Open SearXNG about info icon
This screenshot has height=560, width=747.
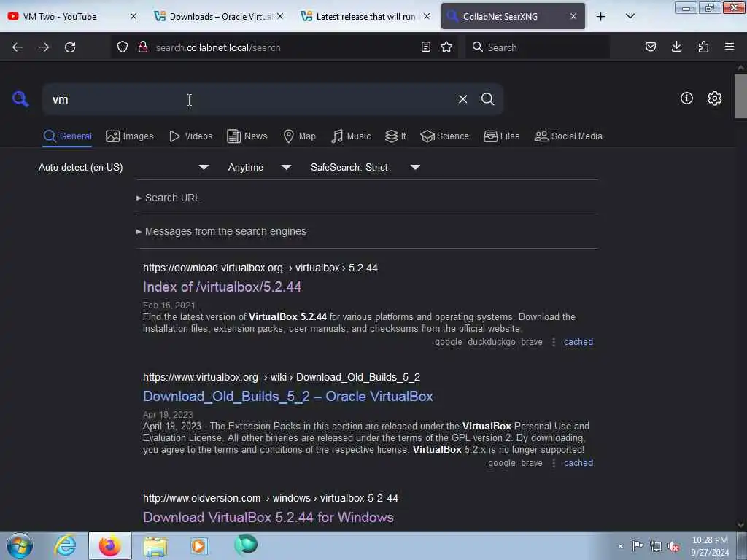pyautogui.click(x=686, y=98)
